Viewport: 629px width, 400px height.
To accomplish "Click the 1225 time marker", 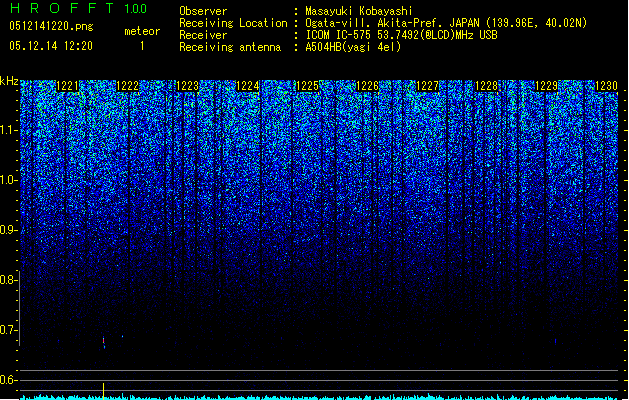I will [307, 86].
